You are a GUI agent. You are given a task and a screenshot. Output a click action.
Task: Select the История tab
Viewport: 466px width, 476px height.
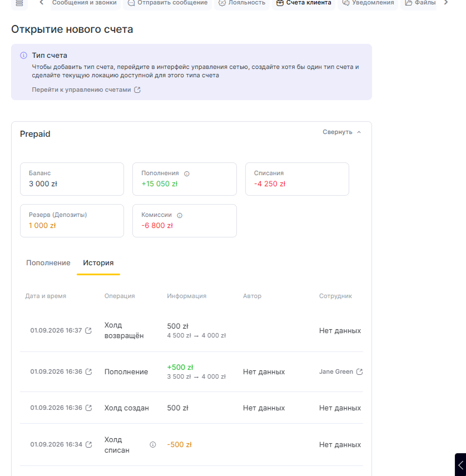pyautogui.click(x=98, y=263)
